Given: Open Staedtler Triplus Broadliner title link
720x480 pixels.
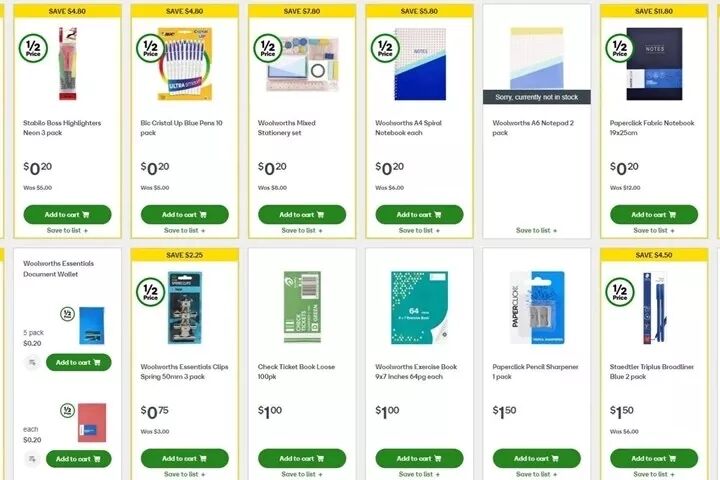Looking at the screenshot, I should point(652,372).
